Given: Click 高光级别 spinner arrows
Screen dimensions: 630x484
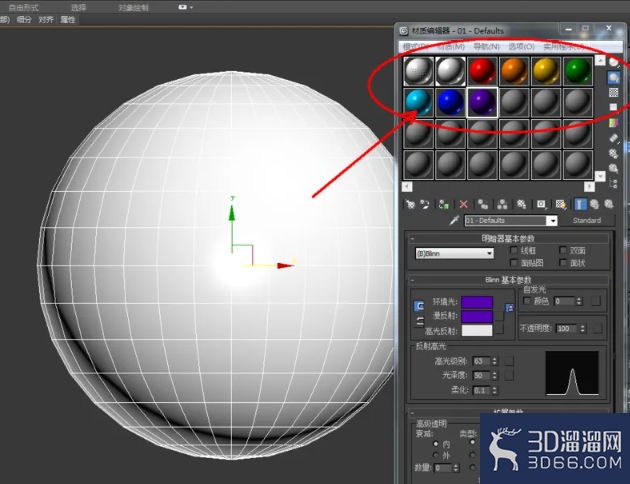Looking at the screenshot, I should coord(495,361).
